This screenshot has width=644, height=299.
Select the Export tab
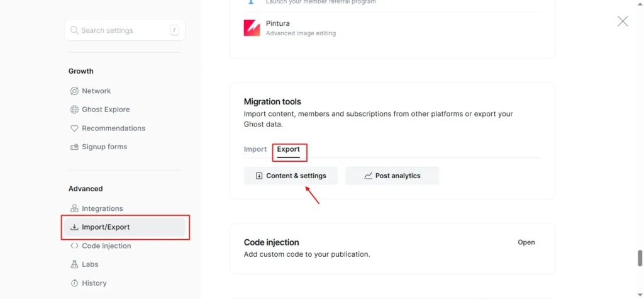[x=289, y=149]
